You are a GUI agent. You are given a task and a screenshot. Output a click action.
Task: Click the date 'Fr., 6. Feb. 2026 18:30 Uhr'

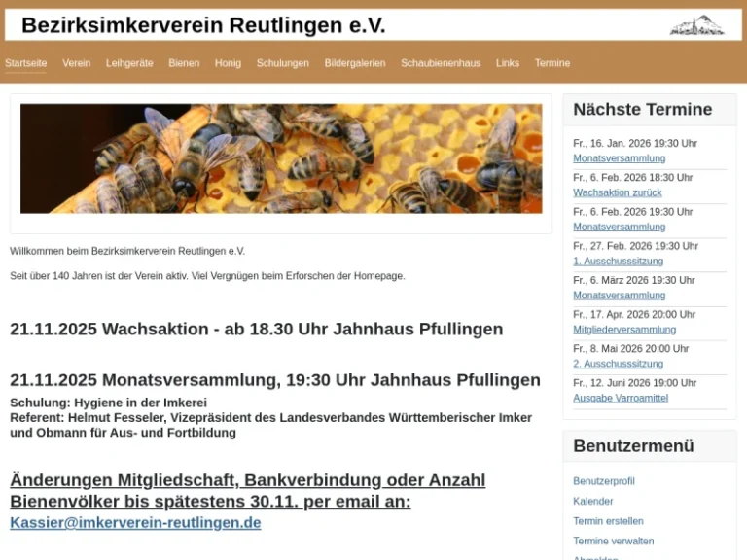tap(632, 177)
